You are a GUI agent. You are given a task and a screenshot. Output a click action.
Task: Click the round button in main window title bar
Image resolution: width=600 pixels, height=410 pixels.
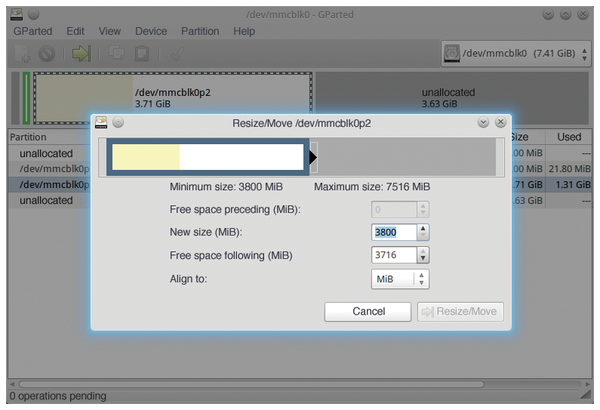(34, 15)
